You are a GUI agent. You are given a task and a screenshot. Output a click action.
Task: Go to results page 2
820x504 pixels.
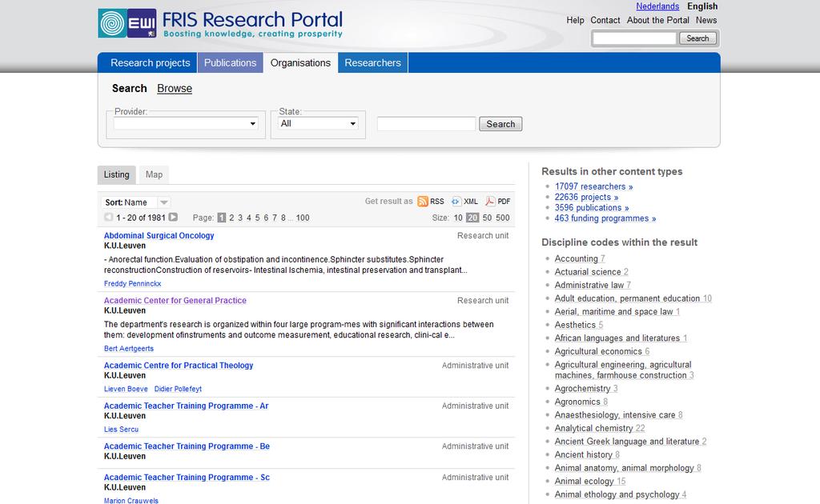click(231, 218)
